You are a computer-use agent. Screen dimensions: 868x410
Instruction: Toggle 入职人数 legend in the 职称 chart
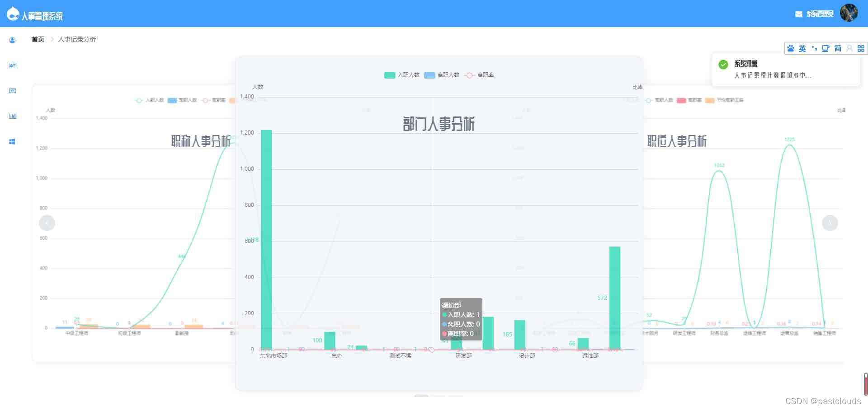[150, 100]
